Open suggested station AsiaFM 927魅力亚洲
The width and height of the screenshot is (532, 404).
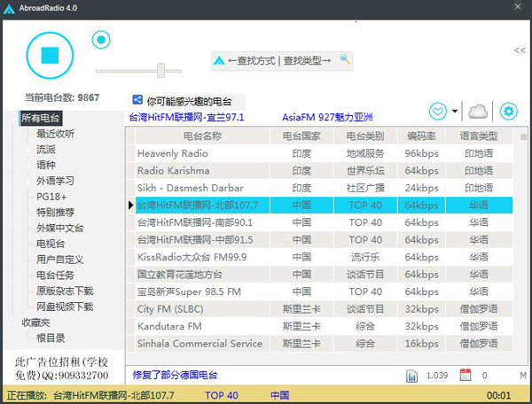pos(327,117)
